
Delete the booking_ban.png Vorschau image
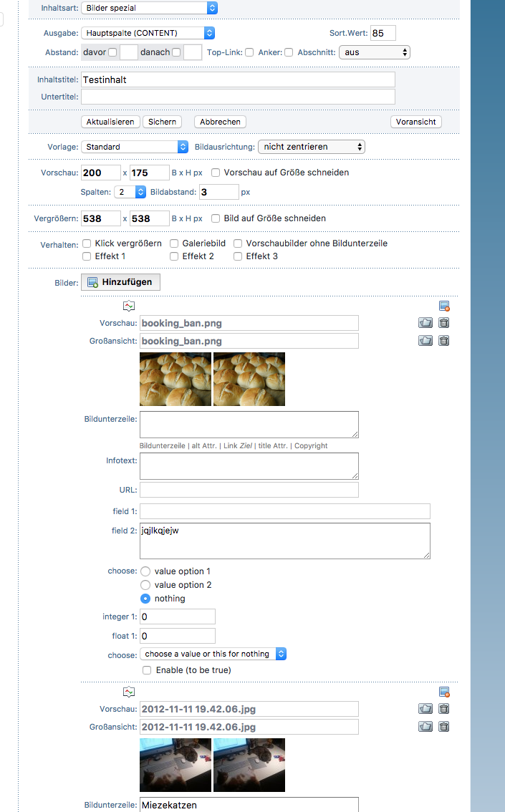(x=443, y=323)
